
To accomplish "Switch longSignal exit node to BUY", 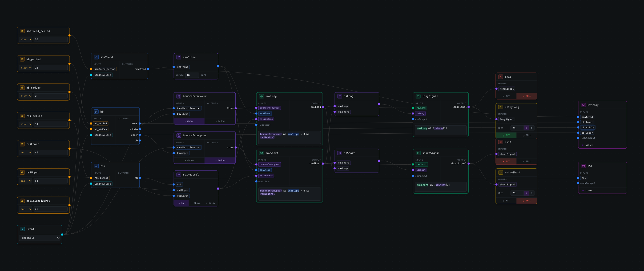I will (506, 96).
